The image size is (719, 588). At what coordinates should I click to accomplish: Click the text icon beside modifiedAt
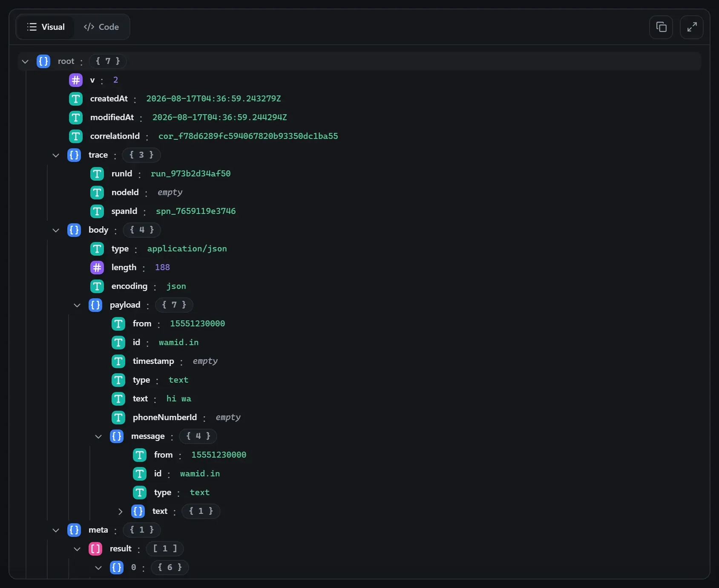coord(76,118)
